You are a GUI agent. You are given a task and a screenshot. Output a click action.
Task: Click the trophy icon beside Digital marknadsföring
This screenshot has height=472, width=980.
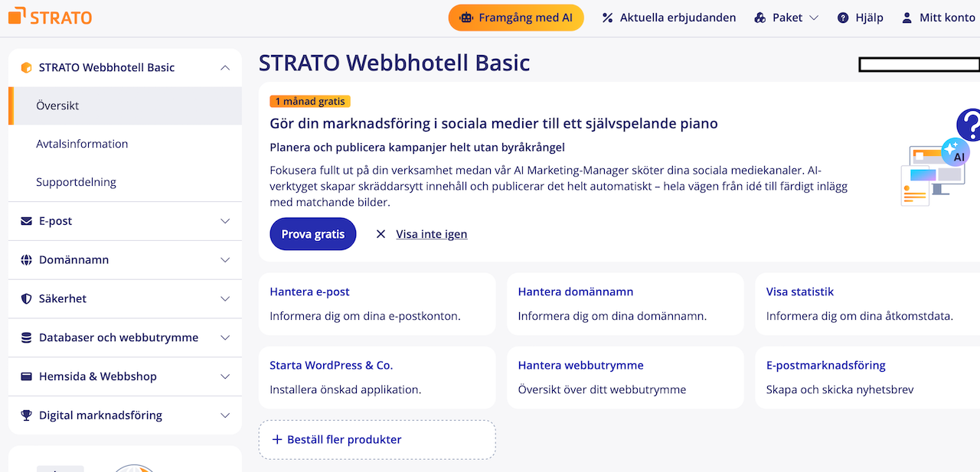click(26, 415)
